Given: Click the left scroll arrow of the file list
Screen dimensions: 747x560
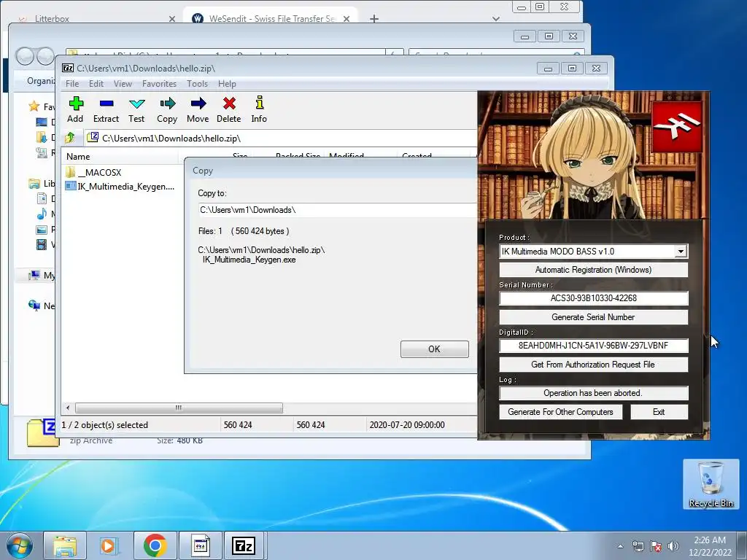Looking at the screenshot, I should pyautogui.click(x=68, y=408).
